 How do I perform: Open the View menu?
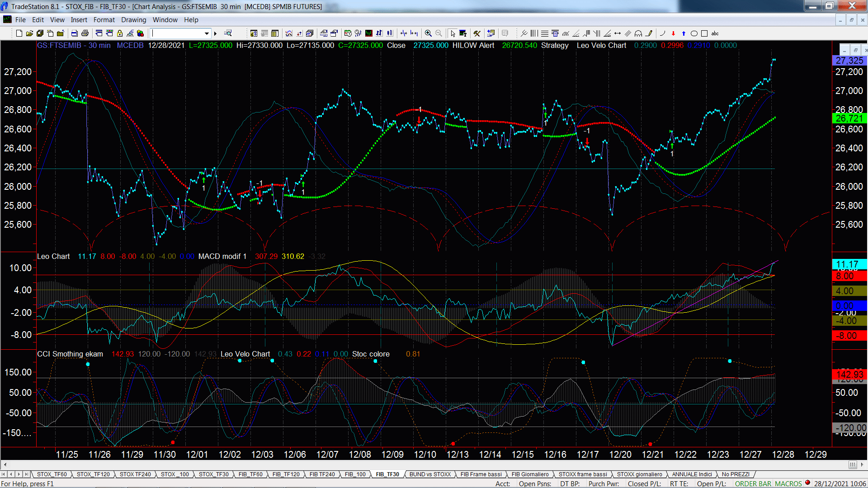tap(57, 20)
